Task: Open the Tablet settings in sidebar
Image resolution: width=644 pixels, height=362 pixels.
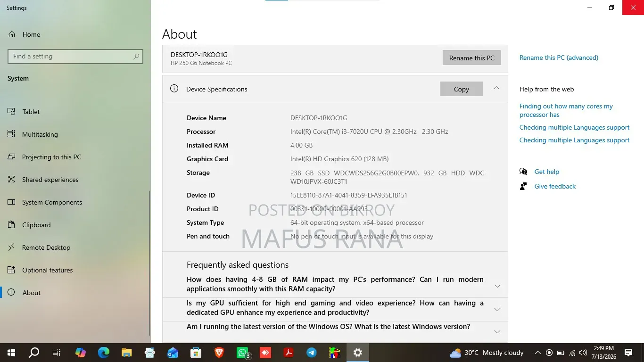Action: 31,112
